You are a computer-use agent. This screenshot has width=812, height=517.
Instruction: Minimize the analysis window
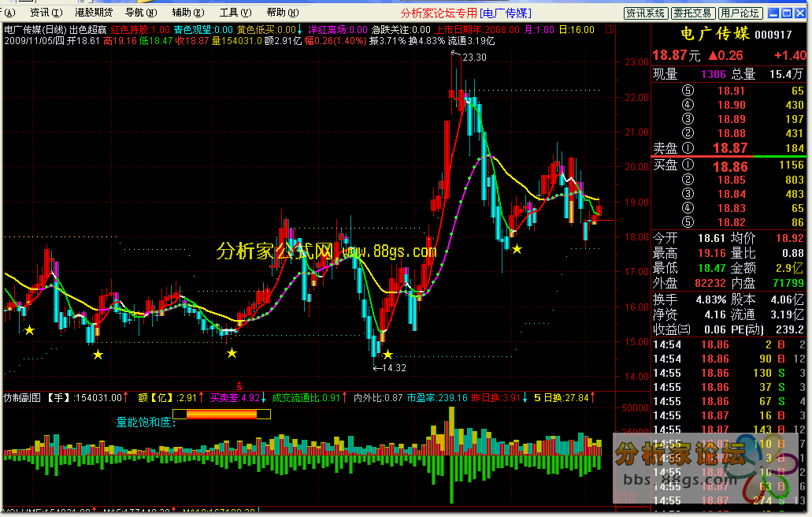point(773,13)
